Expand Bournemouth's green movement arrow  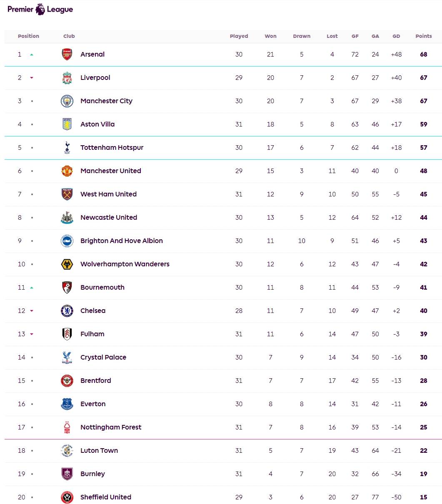32,288
